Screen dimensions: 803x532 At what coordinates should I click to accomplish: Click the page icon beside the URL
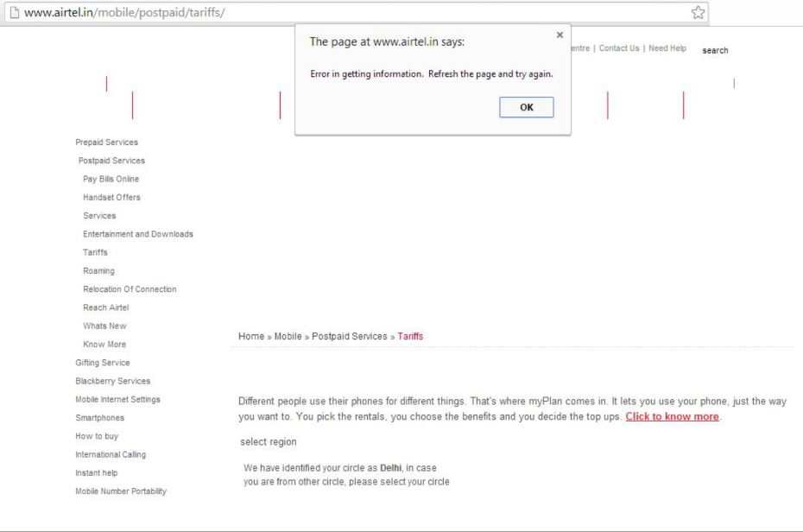15,12
